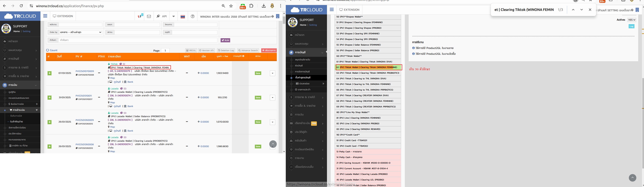Click the browser back arrow in left window

tap(4, 6)
